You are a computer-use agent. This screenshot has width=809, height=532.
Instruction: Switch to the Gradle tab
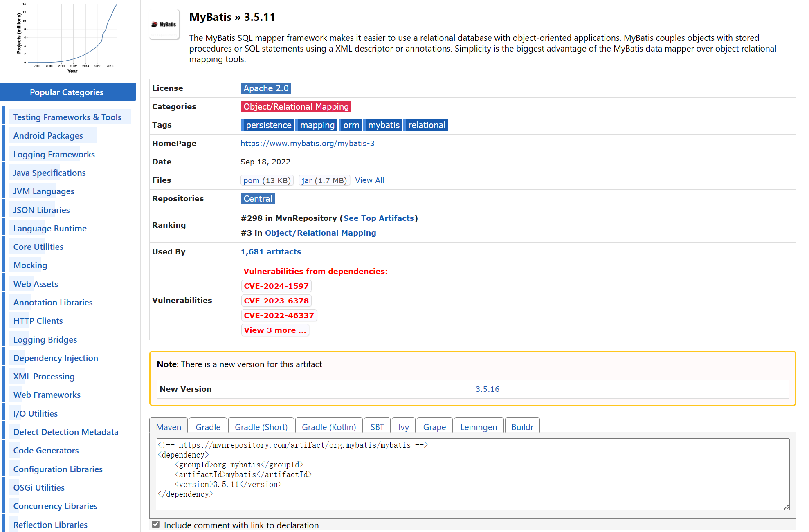pyautogui.click(x=208, y=427)
